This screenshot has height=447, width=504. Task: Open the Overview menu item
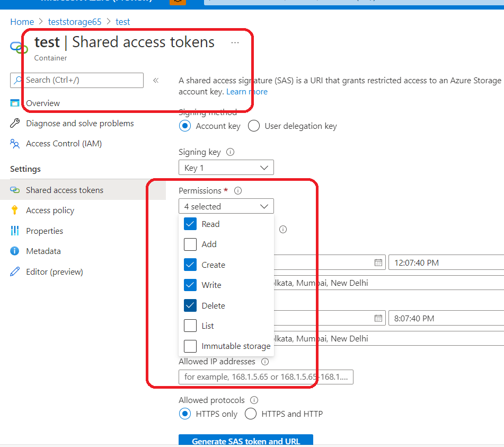pos(43,103)
